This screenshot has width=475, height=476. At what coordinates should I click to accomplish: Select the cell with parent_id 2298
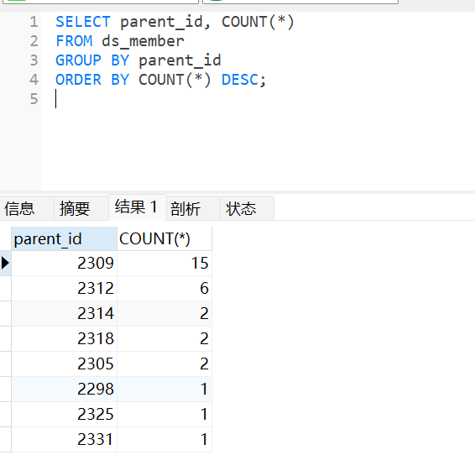[x=64, y=390]
